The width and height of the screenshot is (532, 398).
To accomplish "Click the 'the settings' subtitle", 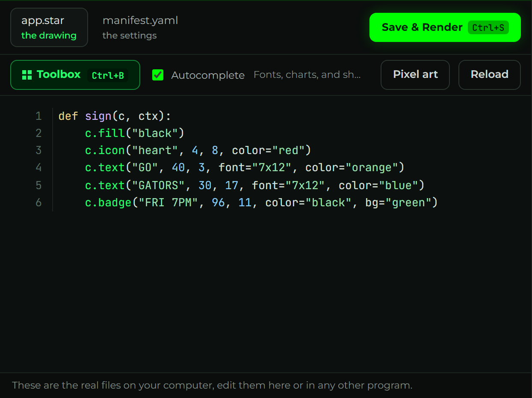I will pyautogui.click(x=130, y=36).
